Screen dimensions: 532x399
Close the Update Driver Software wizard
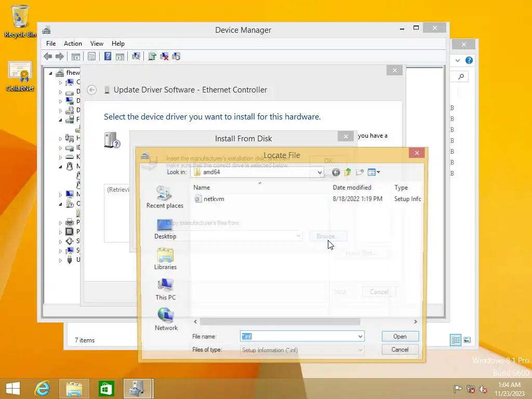394,70
